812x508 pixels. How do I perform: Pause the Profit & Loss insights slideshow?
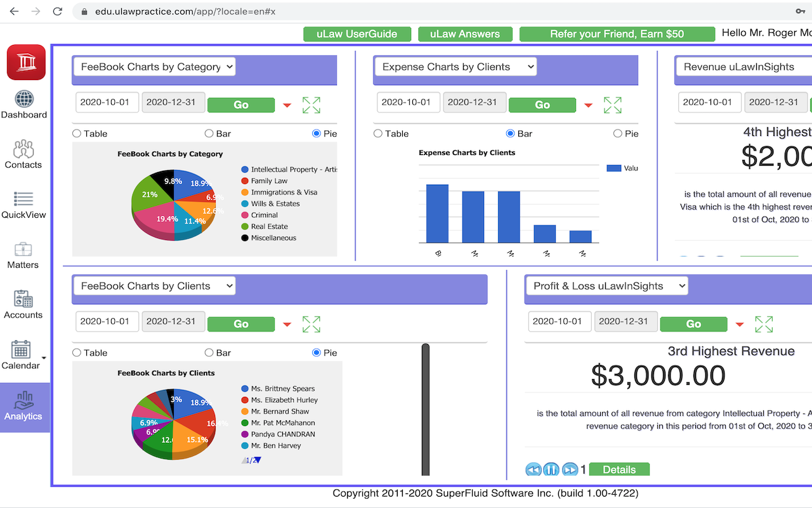coord(551,469)
